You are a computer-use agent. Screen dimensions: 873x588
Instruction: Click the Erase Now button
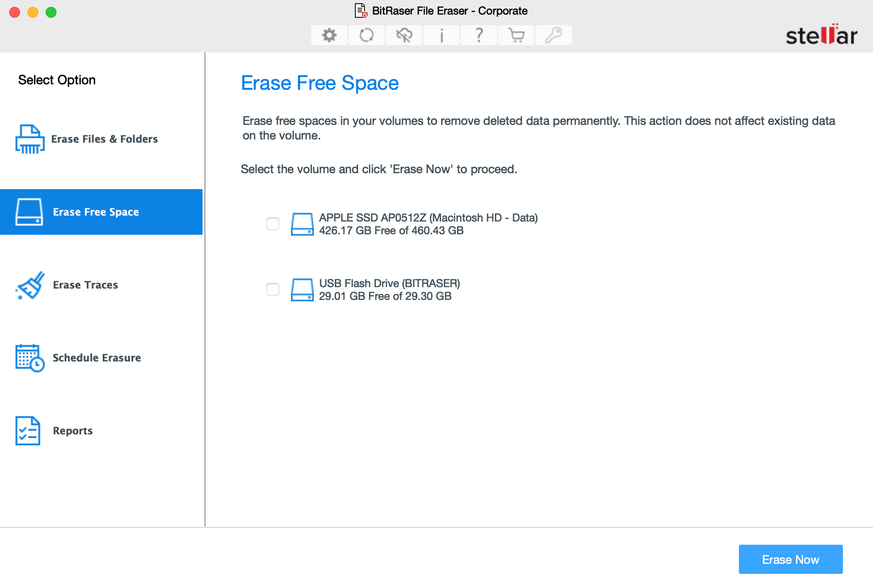coord(790,559)
